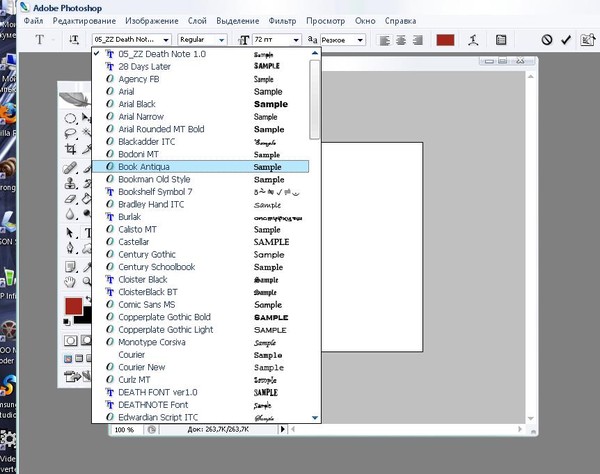Viewport: 600px width, 474px height.
Task: Choose the Century Gothic font
Action: (201, 254)
